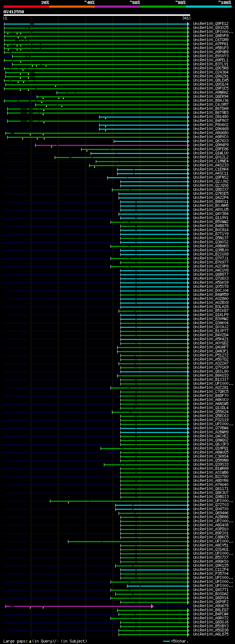Select label UniRef100_Q8IL80

pyautogui.click(x=211, y=372)
